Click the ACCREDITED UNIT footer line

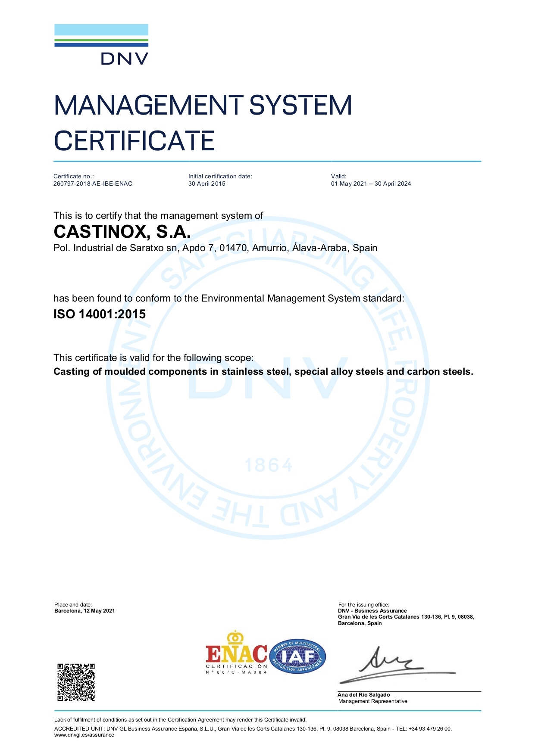tap(253, 729)
